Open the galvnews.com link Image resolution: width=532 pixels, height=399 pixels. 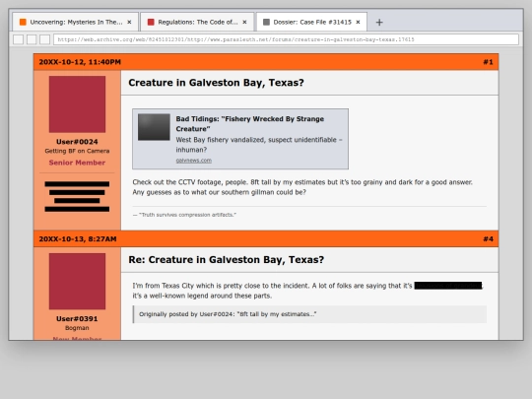click(x=194, y=161)
